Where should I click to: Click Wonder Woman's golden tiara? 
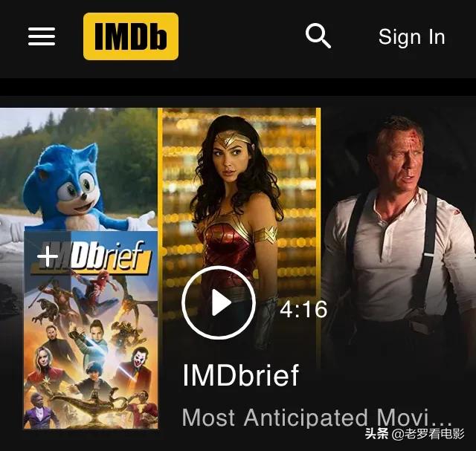pos(233,139)
